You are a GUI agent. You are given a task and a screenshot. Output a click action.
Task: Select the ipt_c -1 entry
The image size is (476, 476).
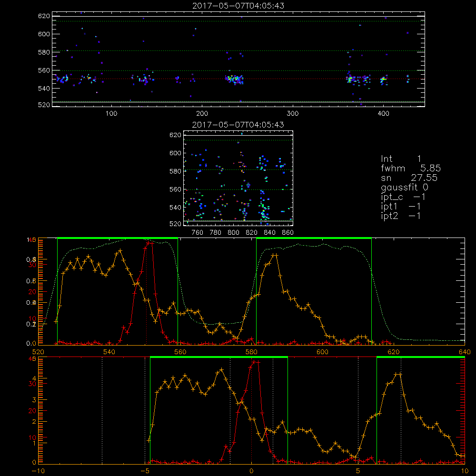coord(403,197)
